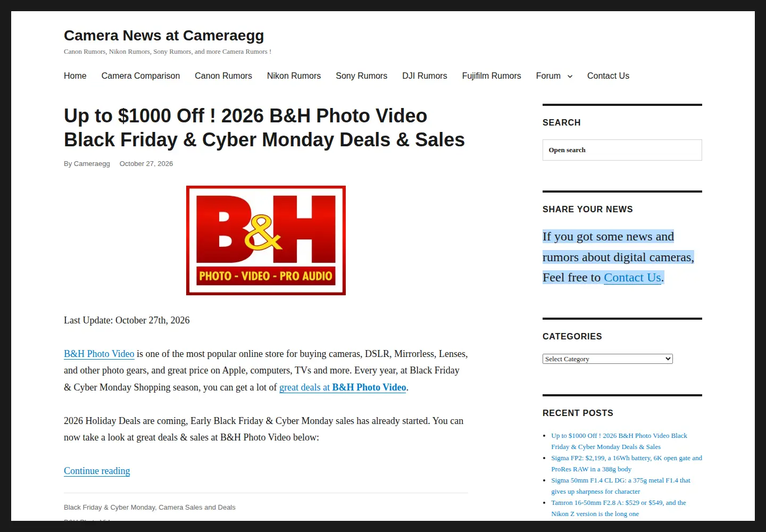This screenshot has width=766, height=532.
Task: Open the Select Category dropdown
Action: point(607,359)
